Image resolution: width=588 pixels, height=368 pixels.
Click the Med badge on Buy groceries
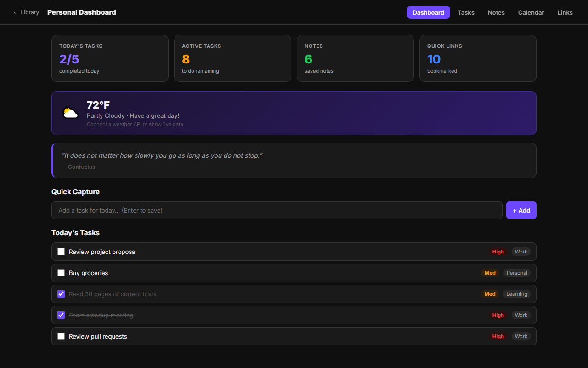point(490,273)
